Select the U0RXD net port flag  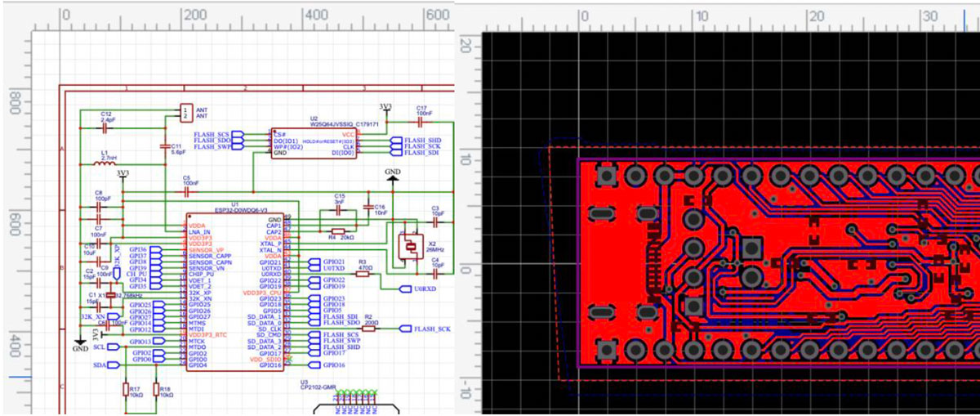pyautogui.click(x=417, y=289)
